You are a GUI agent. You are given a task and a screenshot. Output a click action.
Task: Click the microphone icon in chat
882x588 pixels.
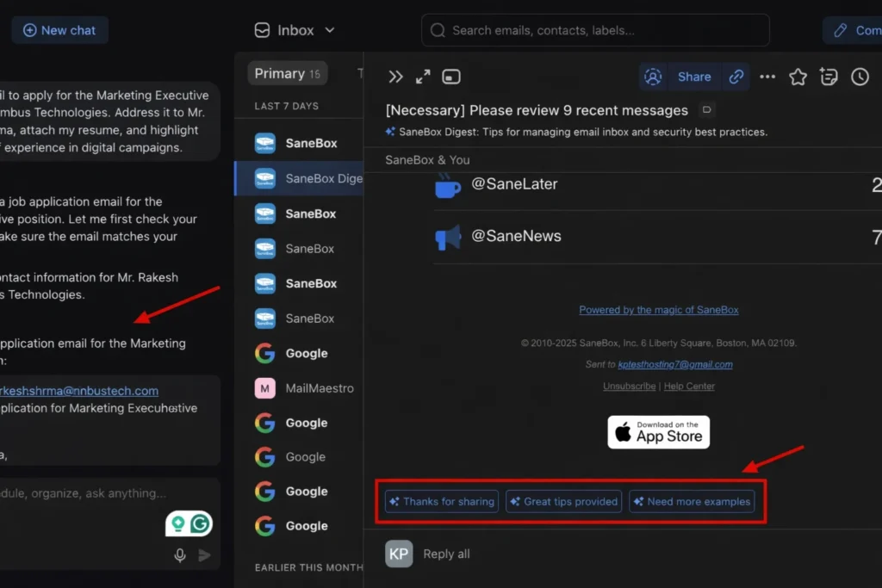[x=180, y=555]
